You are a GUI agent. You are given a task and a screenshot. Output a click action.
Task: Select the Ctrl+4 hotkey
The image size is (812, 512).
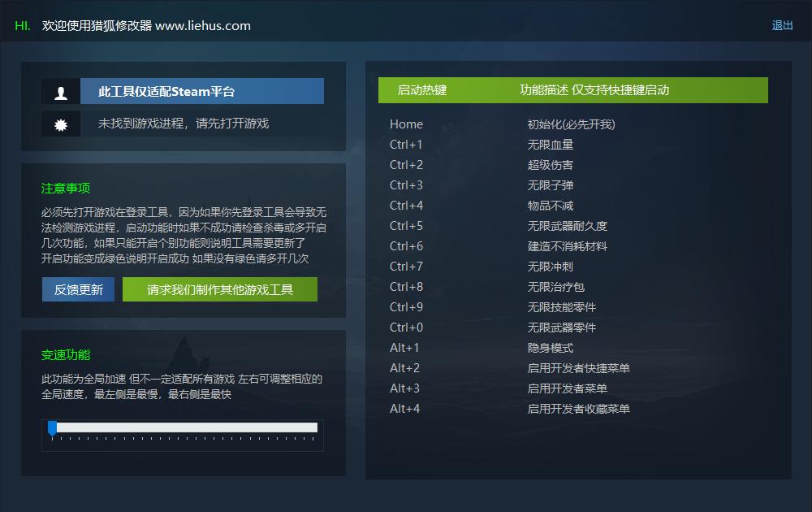point(406,206)
